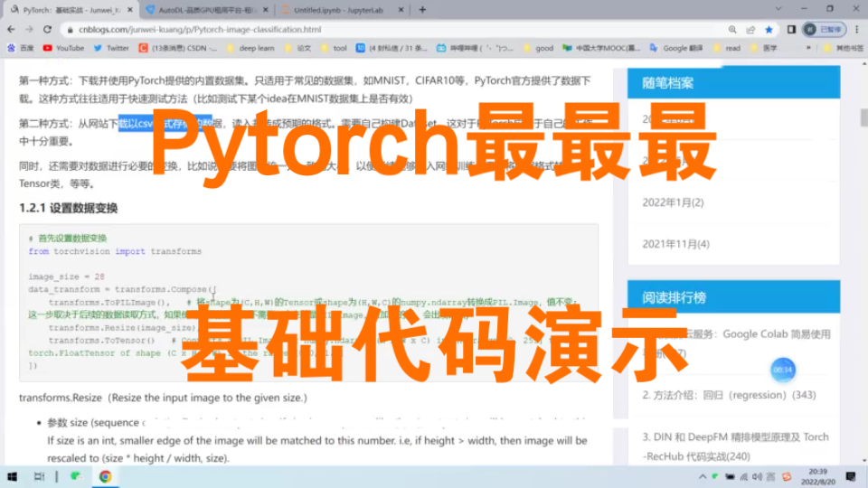This screenshot has height=488, width=868.
Task: Share this page via share icon
Action: [750, 30]
